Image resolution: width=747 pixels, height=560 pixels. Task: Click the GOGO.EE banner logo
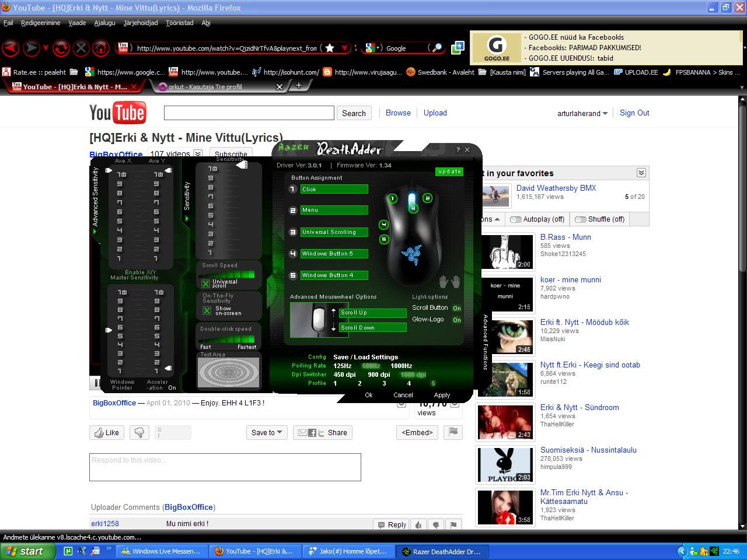point(496,47)
